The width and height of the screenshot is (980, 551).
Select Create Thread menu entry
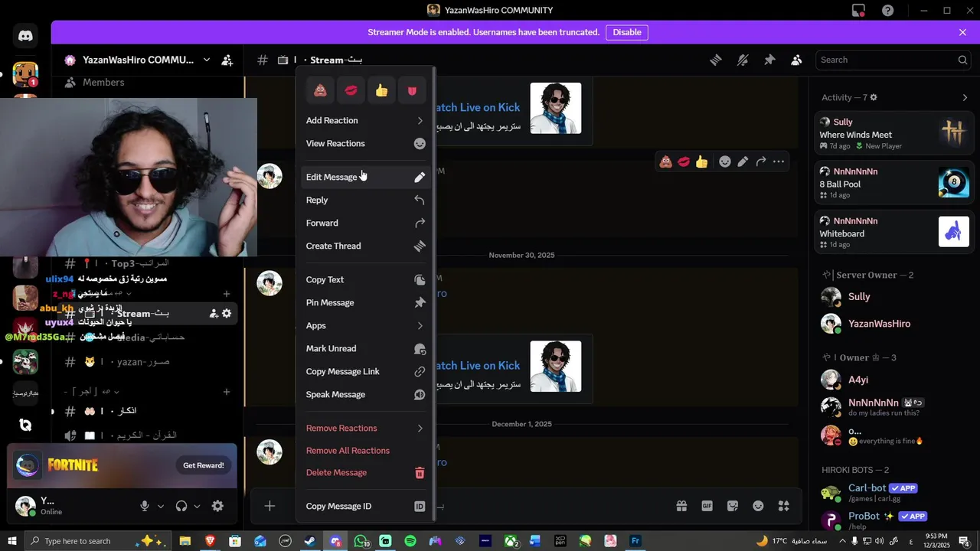point(365,246)
